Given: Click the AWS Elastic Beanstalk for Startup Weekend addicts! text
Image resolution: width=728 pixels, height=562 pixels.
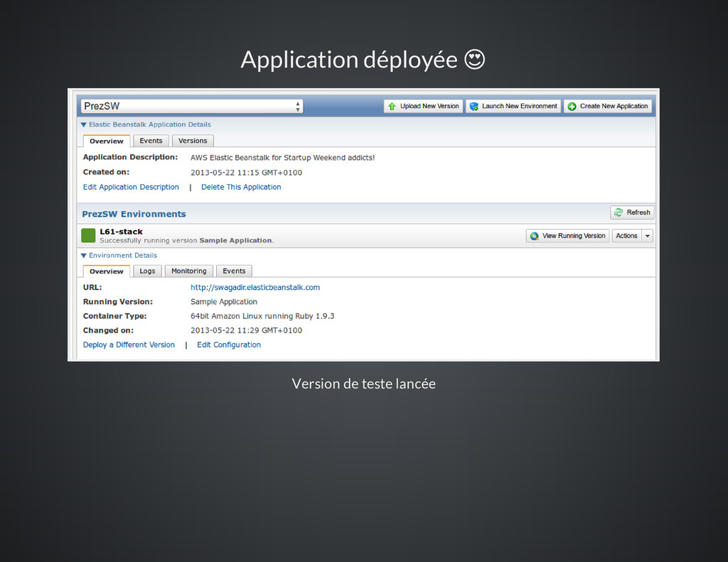Looking at the screenshot, I should pyautogui.click(x=282, y=158).
